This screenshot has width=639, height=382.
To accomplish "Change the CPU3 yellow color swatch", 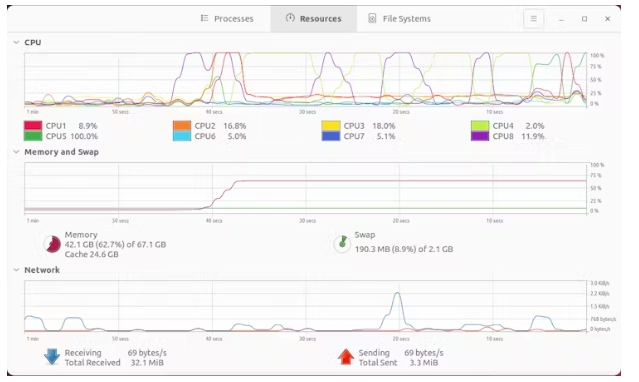I will click(331, 126).
